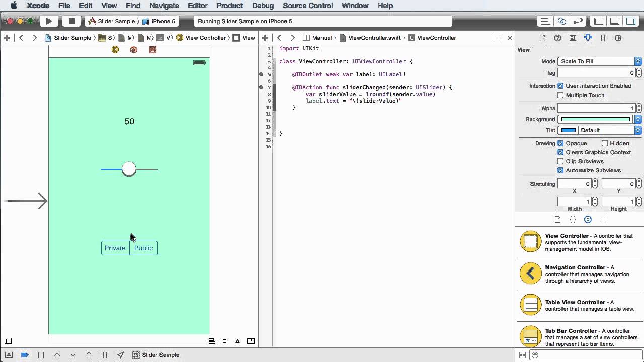The height and width of the screenshot is (362, 644).
Task: Open the Identity inspector
Action: (x=573, y=38)
